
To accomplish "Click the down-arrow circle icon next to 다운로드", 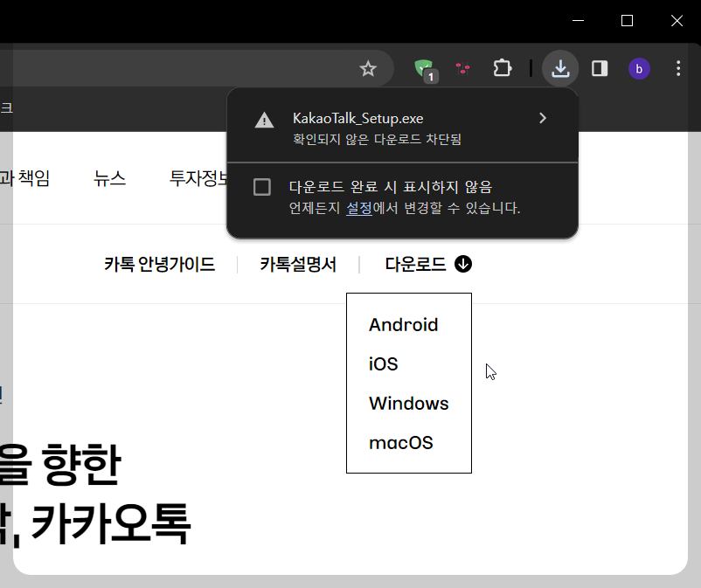I will coord(463,264).
